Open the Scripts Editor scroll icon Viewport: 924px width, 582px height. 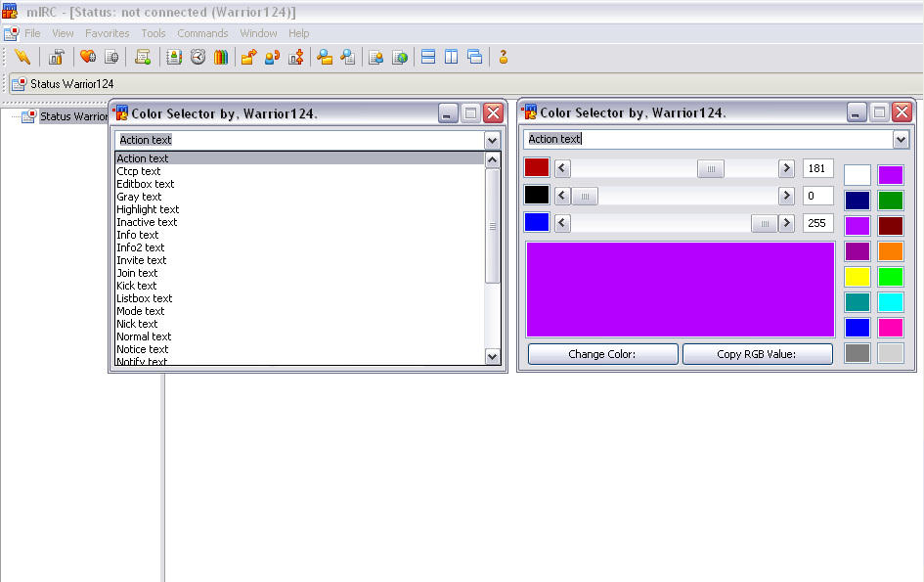click(143, 57)
